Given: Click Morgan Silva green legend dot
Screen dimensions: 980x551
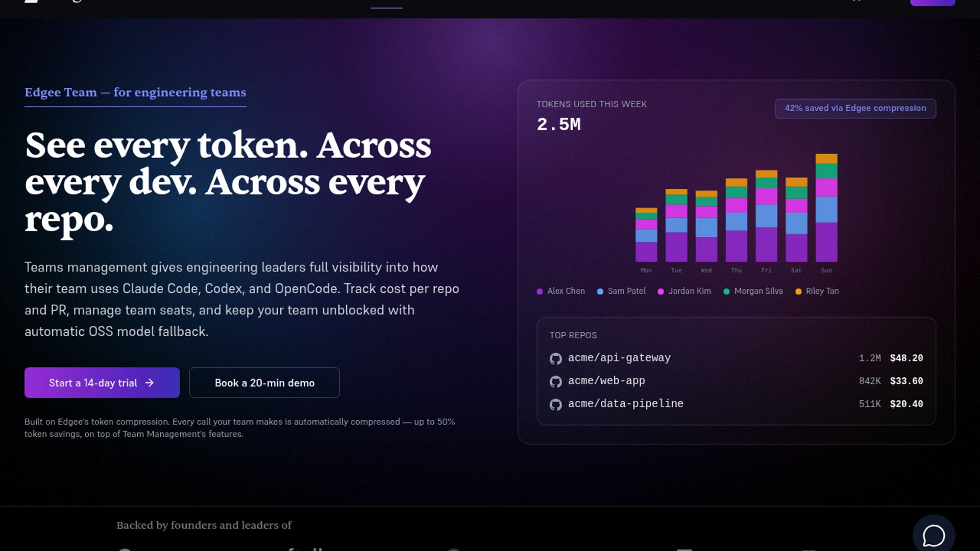Looking at the screenshot, I should (726, 291).
